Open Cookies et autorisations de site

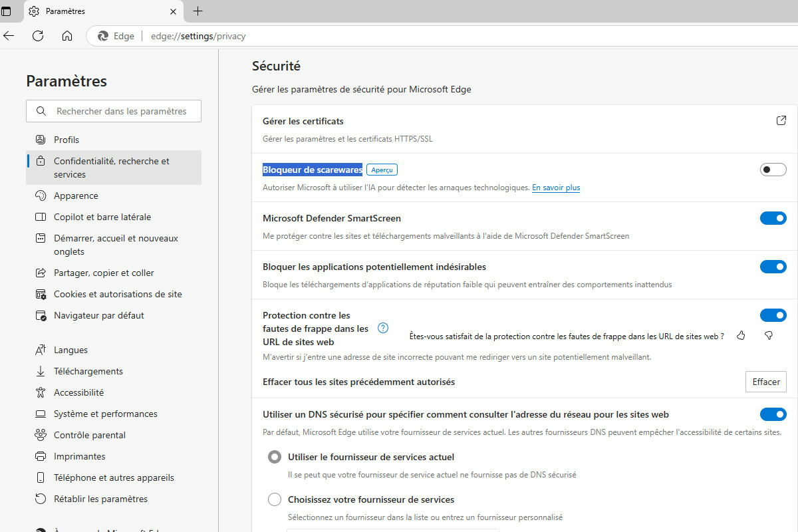117,294
